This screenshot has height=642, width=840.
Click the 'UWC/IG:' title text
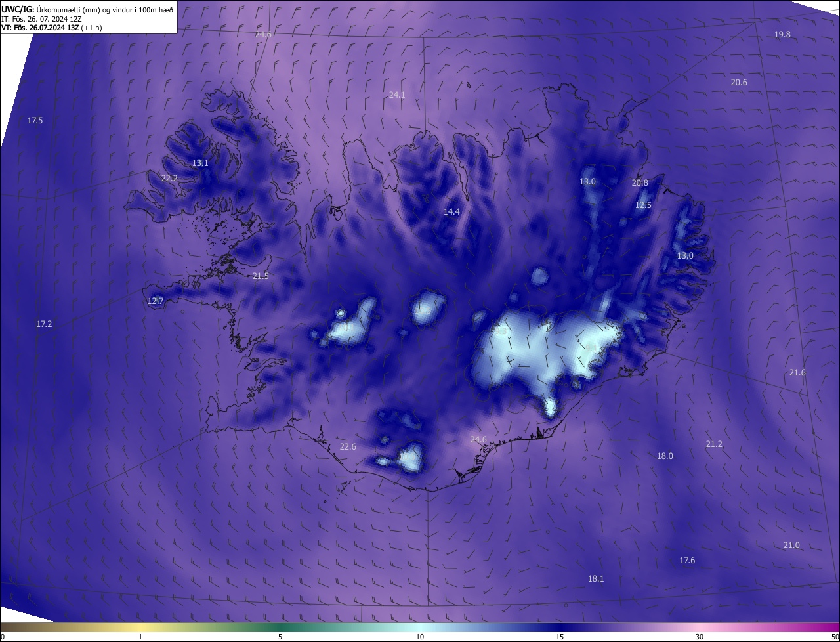[17, 9]
